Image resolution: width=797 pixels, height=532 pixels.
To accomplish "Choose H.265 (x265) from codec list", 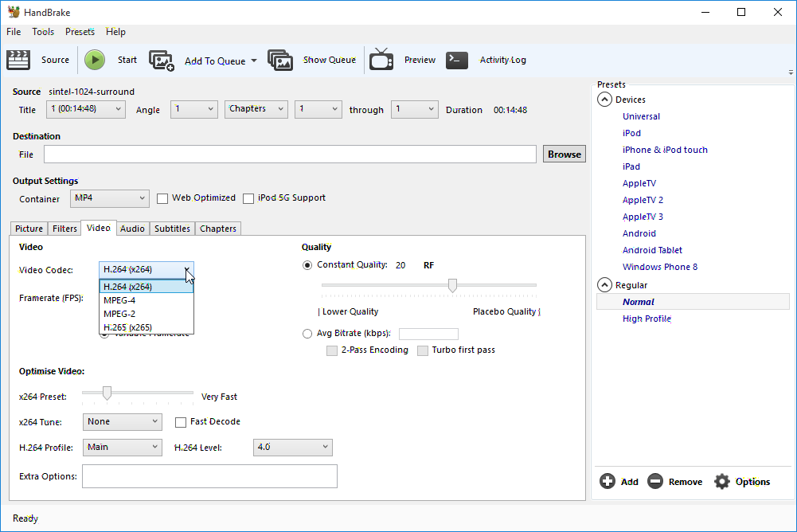I will (127, 327).
